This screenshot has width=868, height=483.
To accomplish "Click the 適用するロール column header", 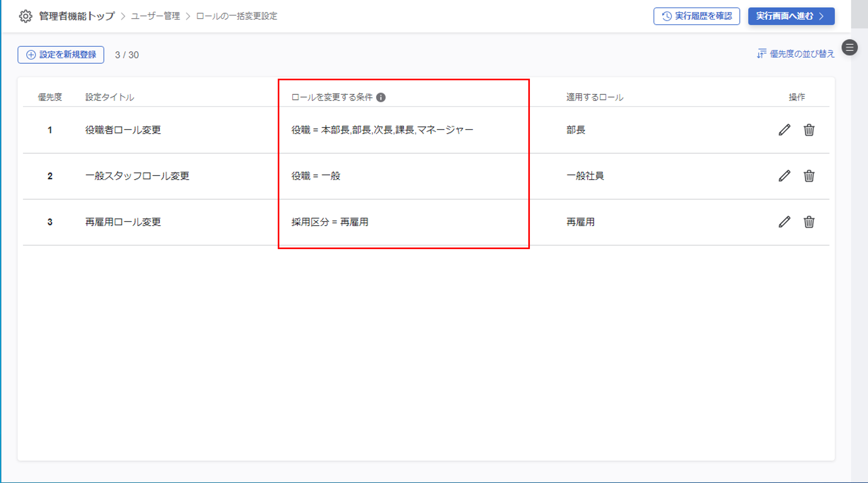I will pos(595,97).
